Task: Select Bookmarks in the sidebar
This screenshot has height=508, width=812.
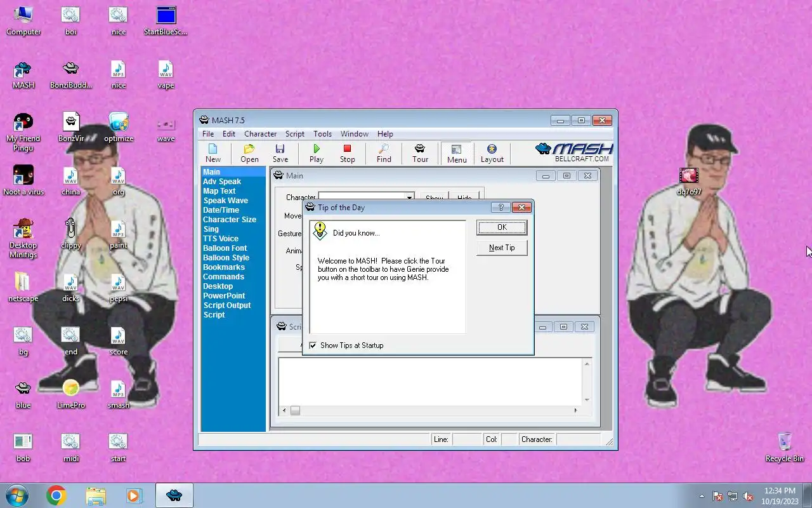Action: pyautogui.click(x=224, y=267)
